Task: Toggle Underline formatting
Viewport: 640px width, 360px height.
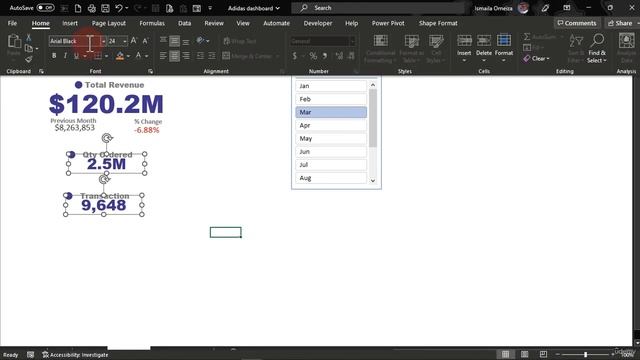Action: (76, 56)
